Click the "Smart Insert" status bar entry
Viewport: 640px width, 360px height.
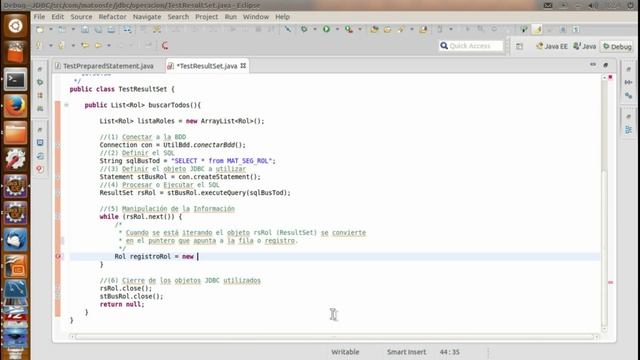click(x=406, y=352)
